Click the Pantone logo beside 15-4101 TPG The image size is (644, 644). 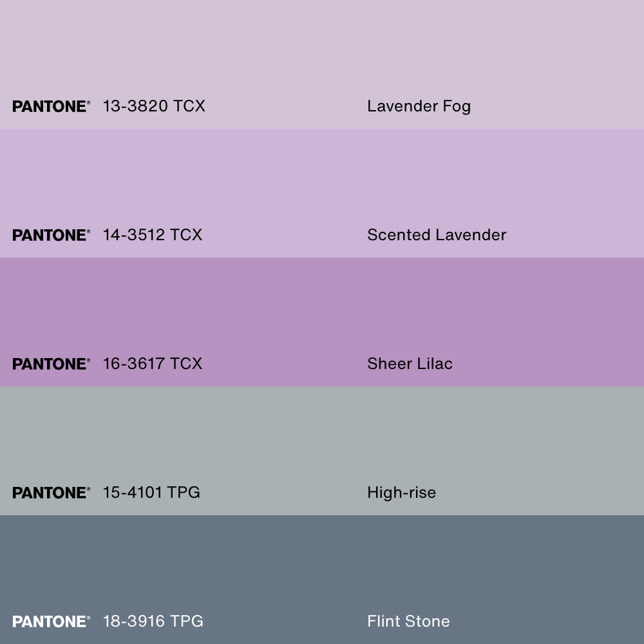[51, 493]
